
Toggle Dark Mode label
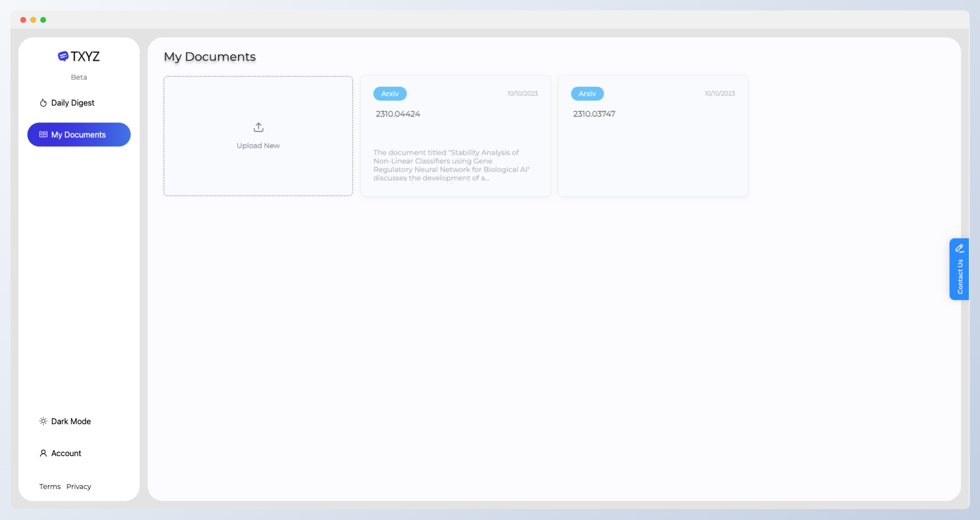71,421
